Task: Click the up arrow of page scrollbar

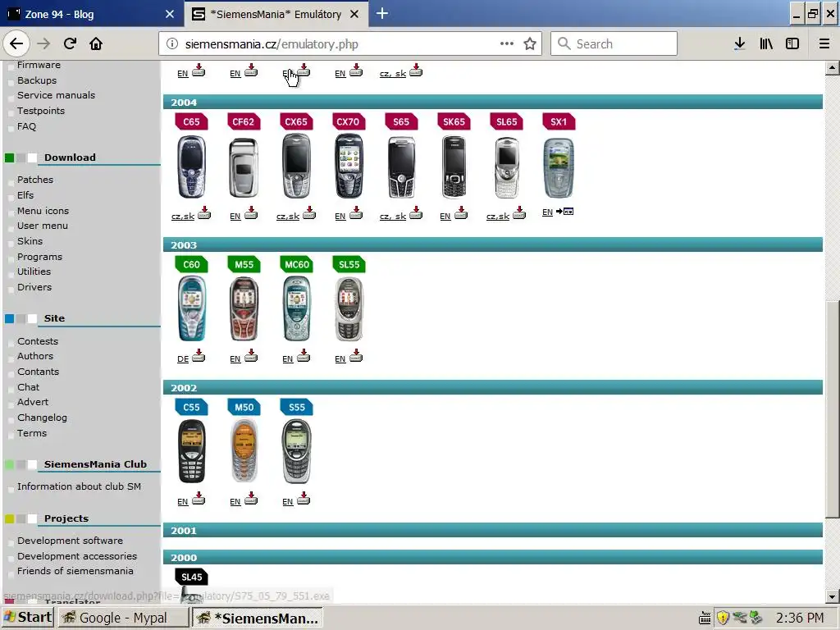Action: click(832, 68)
